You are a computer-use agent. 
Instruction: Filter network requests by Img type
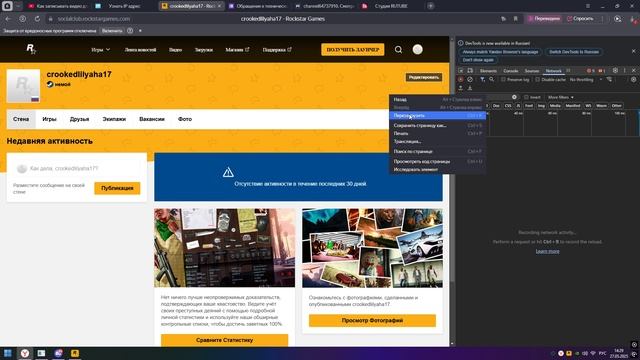click(541, 106)
